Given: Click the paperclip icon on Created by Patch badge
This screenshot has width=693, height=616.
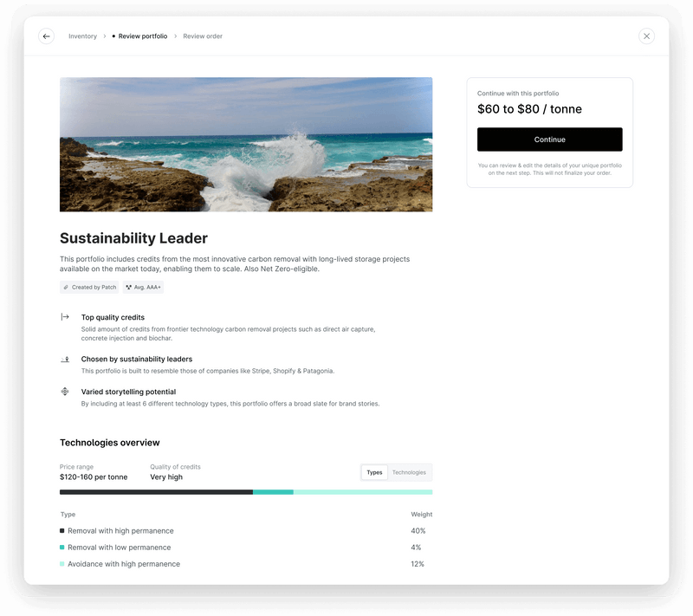Looking at the screenshot, I should [66, 286].
